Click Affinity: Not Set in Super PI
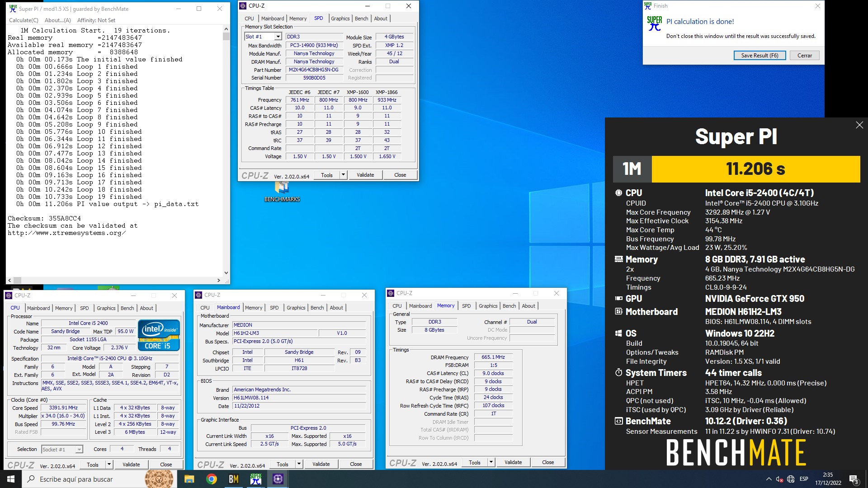This screenshot has height=488, width=868. click(x=96, y=20)
